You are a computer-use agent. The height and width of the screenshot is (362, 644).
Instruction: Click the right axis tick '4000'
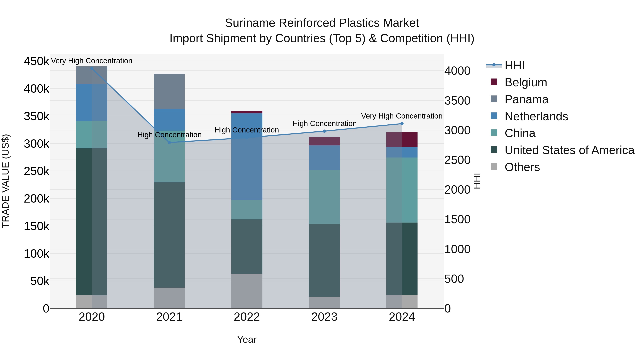tap(457, 71)
